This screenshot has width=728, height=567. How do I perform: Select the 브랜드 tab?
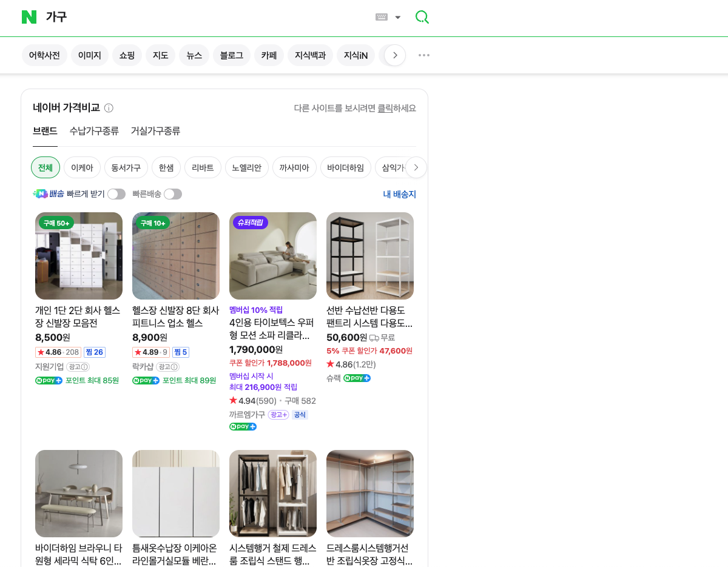[x=45, y=131]
